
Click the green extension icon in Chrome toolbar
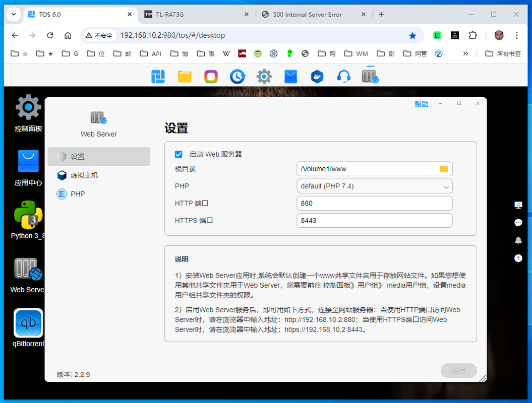(x=437, y=35)
